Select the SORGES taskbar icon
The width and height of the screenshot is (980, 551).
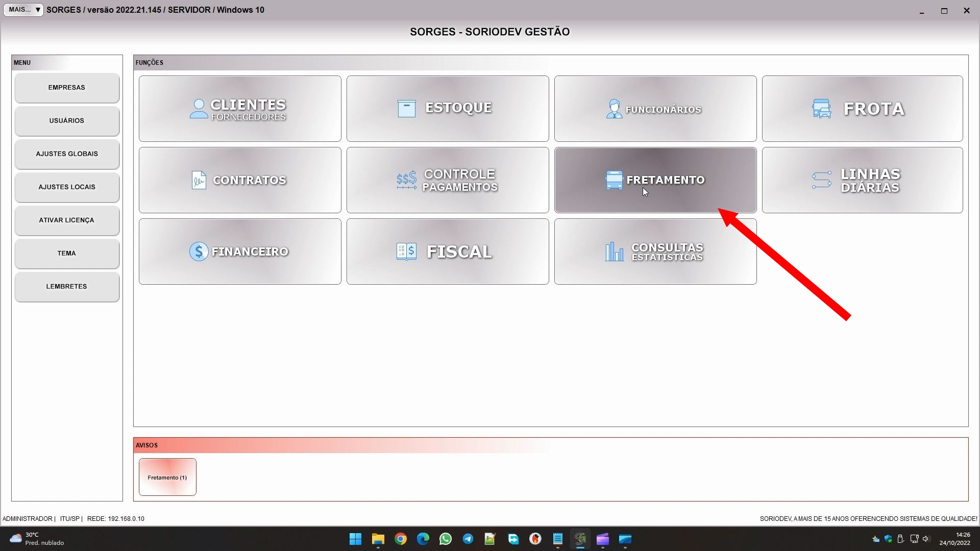click(580, 539)
